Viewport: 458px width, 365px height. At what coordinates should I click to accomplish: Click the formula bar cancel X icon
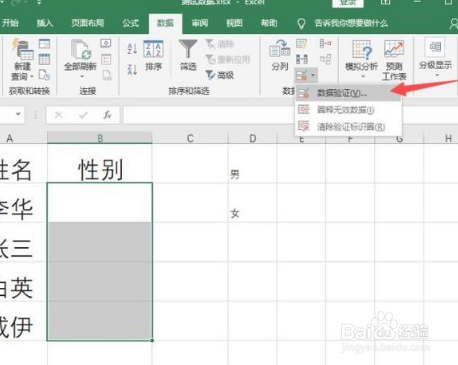58,115
